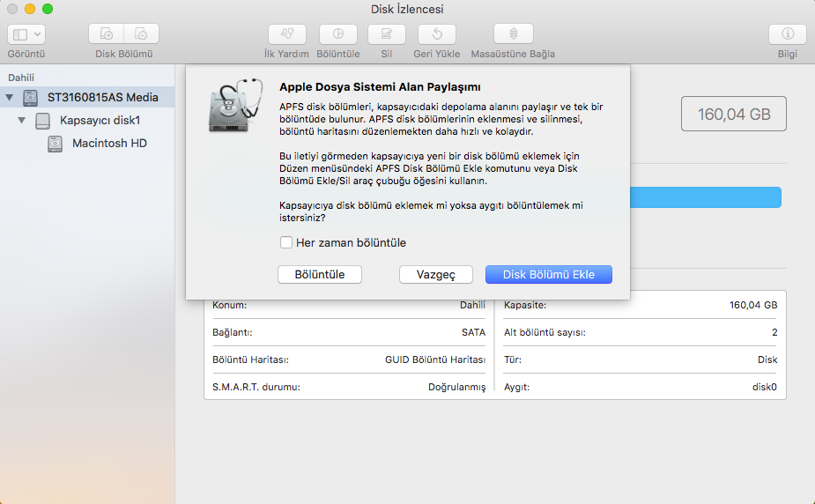Click the remove disk volume minus icon
The image size is (815, 504).
tap(141, 34)
